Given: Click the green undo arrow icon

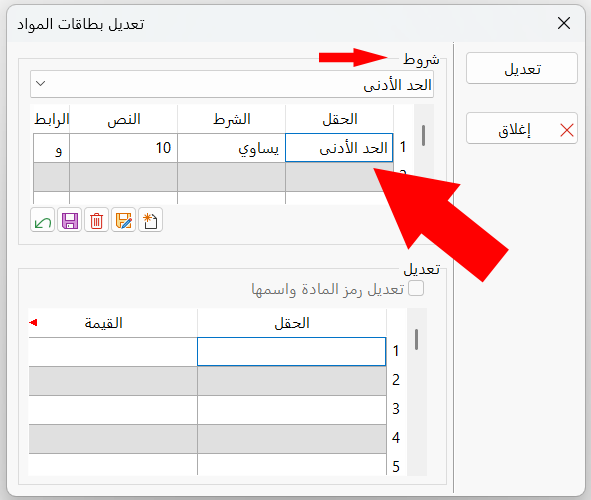Looking at the screenshot, I should [x=43, y=220].
